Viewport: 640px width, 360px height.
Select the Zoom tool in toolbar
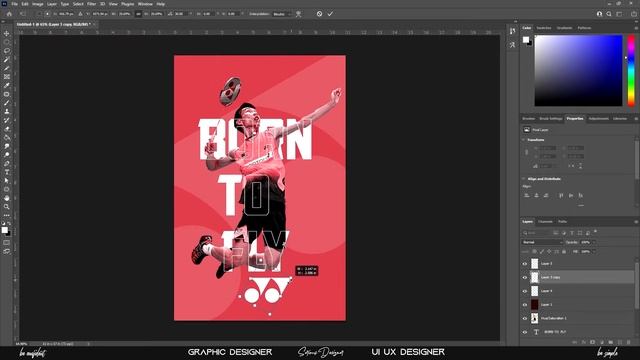(7, 207)
